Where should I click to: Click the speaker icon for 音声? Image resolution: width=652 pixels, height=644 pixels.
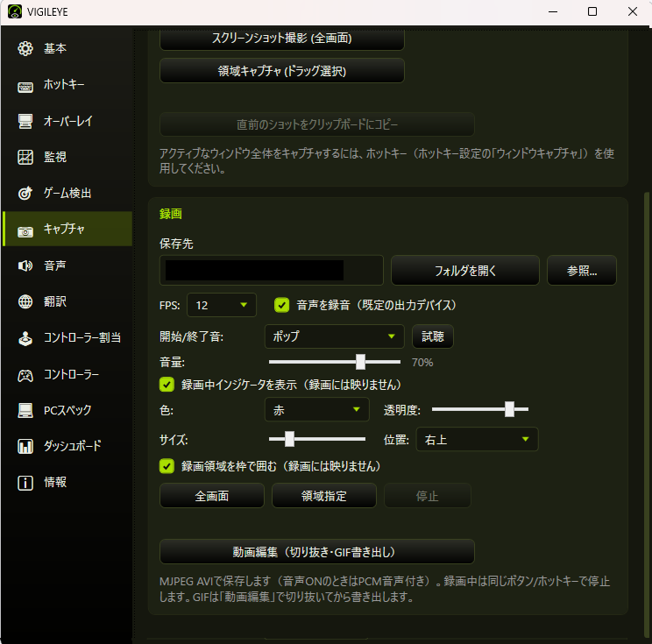pyautogui.click(x=25, y=265)
